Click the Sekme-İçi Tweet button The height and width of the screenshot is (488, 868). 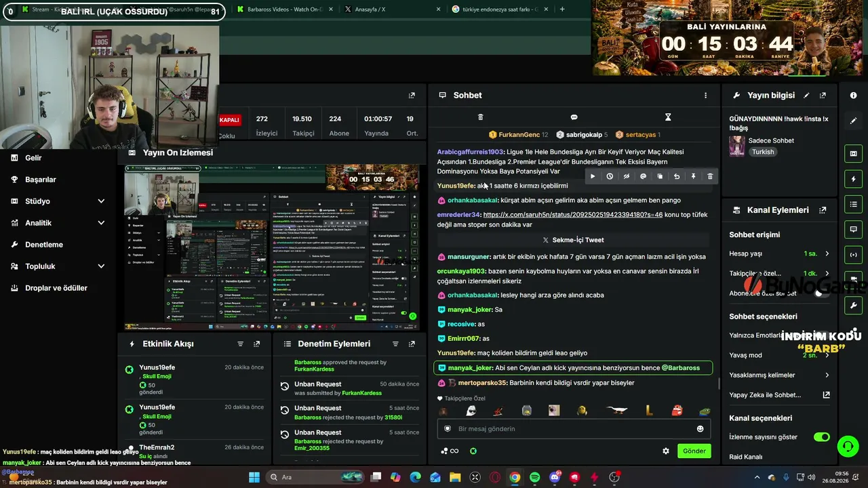pos(574,240)
